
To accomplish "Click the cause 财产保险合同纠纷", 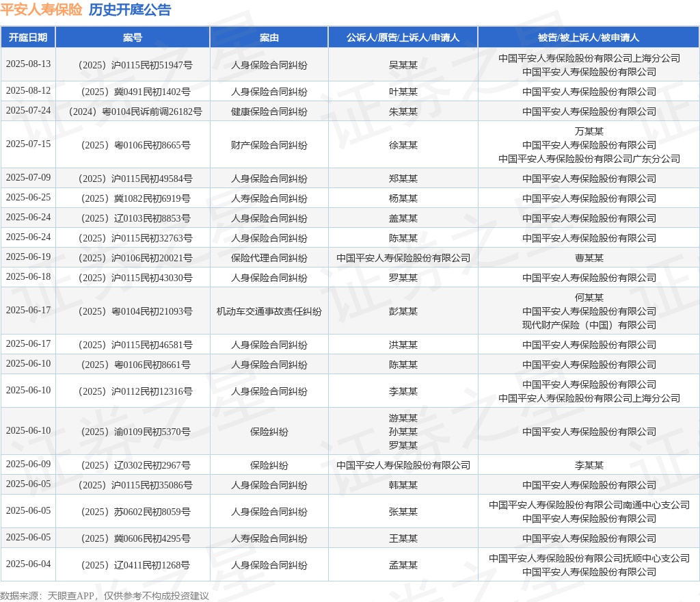I will (269, 145).
